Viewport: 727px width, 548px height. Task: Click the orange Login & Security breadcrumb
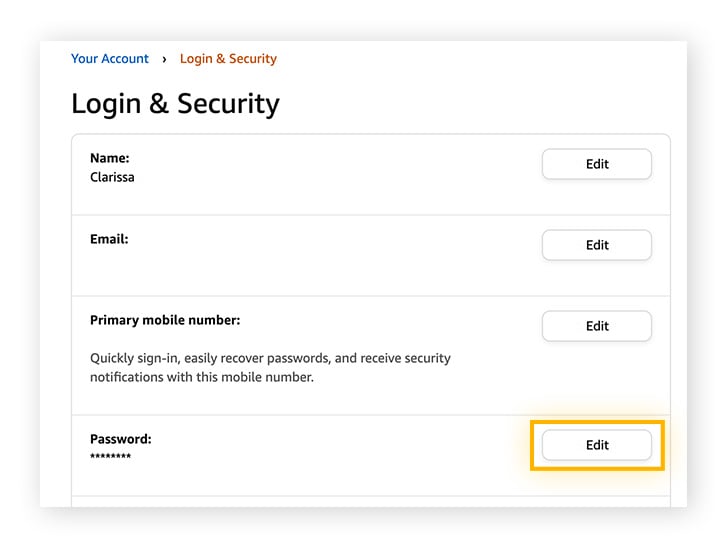click(x=228, y=59)
